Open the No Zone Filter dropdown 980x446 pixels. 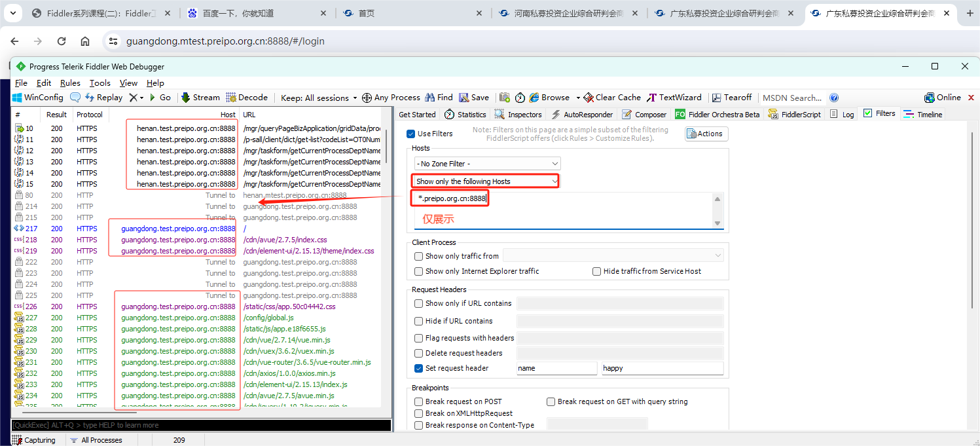click(x=487, y=163)
